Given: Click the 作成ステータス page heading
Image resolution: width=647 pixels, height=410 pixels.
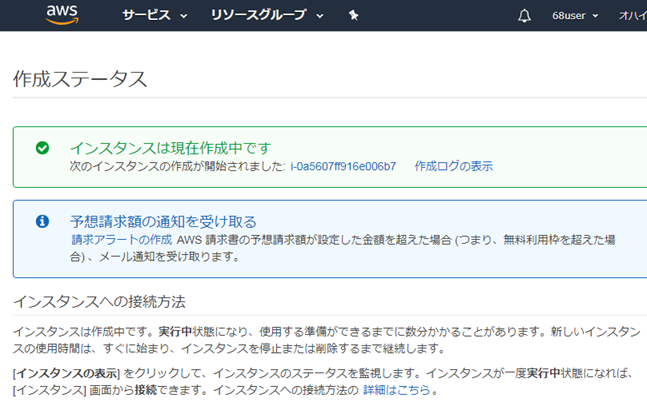Looking at the screenshot, I should 80,80.
